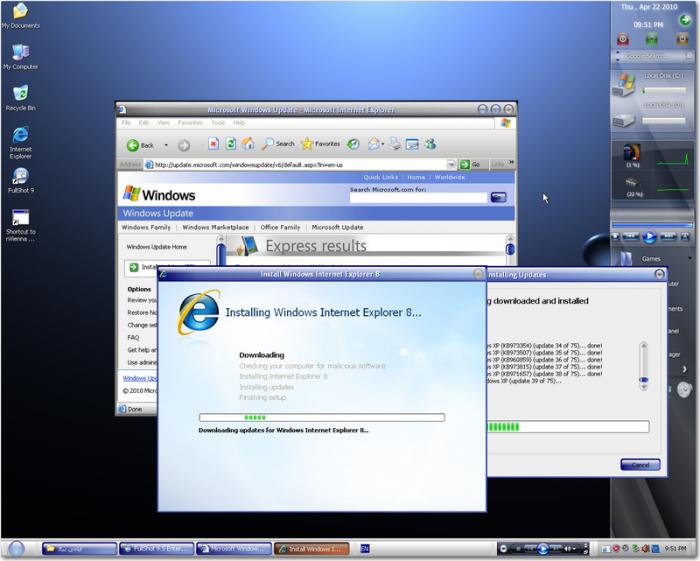Screen dimensions: 700x561
Task: Open the Recycle Bin on the desktop
Action: 20,97
